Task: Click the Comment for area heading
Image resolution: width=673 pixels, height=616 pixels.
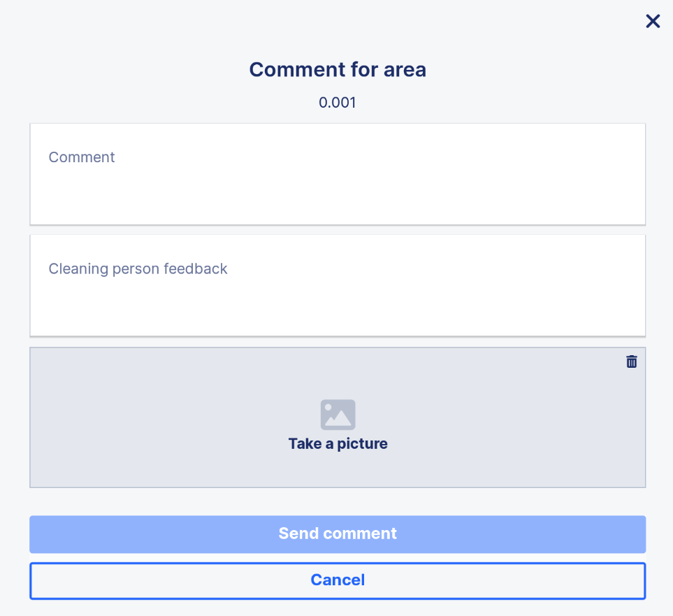Action: click(338, 70)
